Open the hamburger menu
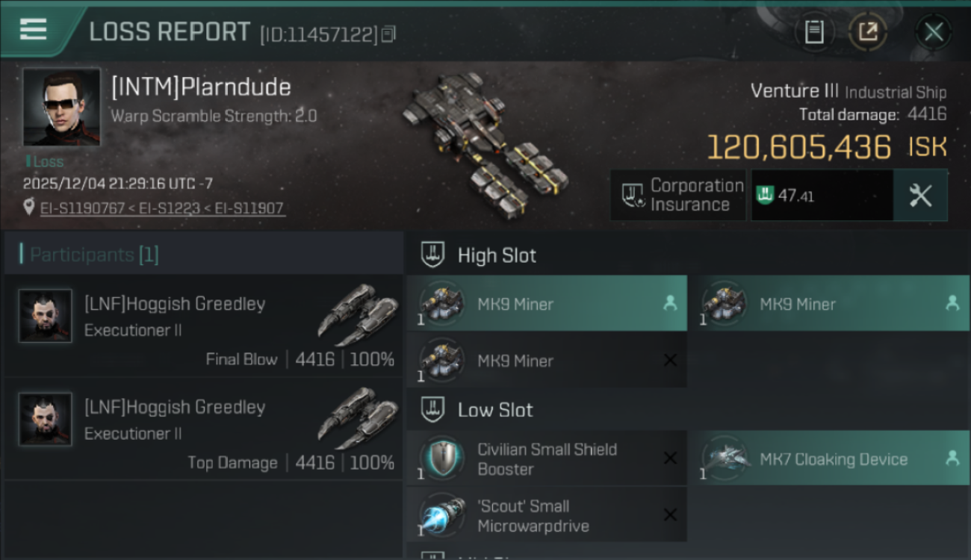The image size is (971, 560). pos(33,30)
